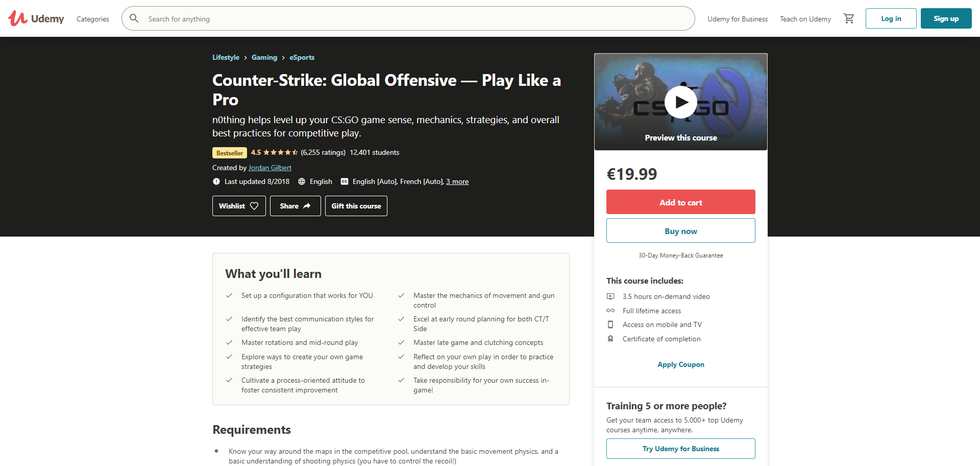Click the Udemy logo
This screenshot has height=466, width=980.
pos(36,18)
